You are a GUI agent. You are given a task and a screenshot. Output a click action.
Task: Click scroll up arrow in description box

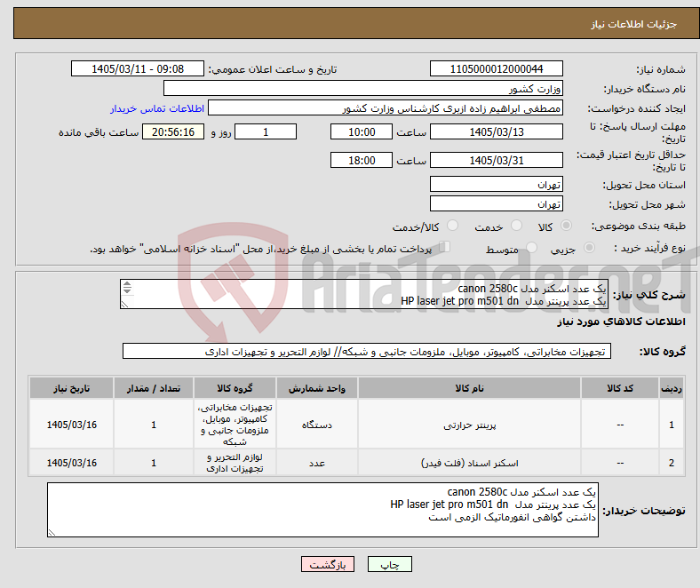[127, 284]
